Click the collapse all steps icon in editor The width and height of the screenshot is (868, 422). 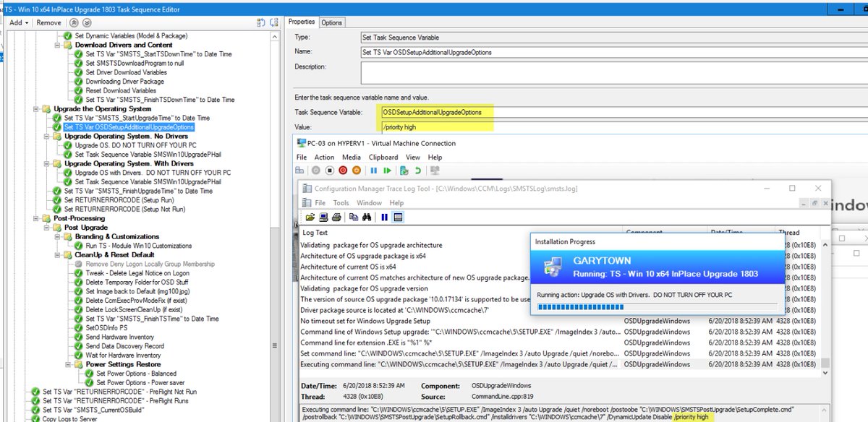pyautogui.click(x=275, y=22)
